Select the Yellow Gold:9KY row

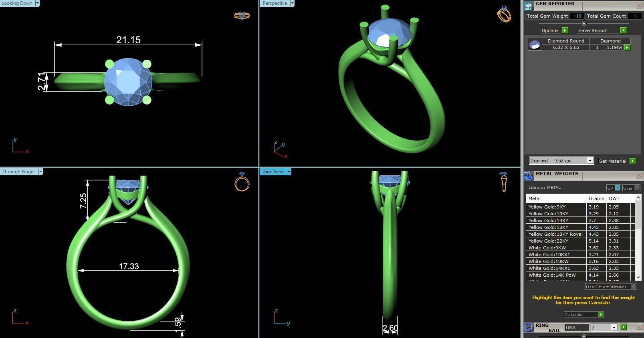[580, 207]
